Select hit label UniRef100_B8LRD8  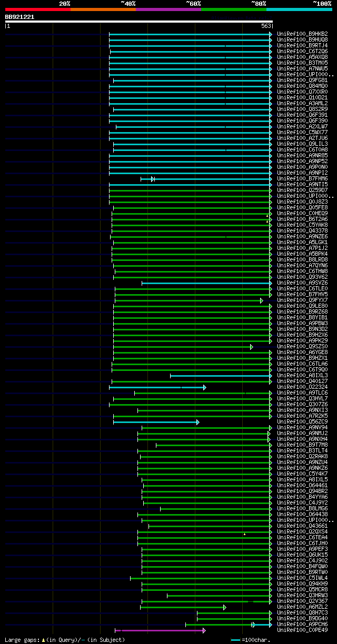pos(303,260)
